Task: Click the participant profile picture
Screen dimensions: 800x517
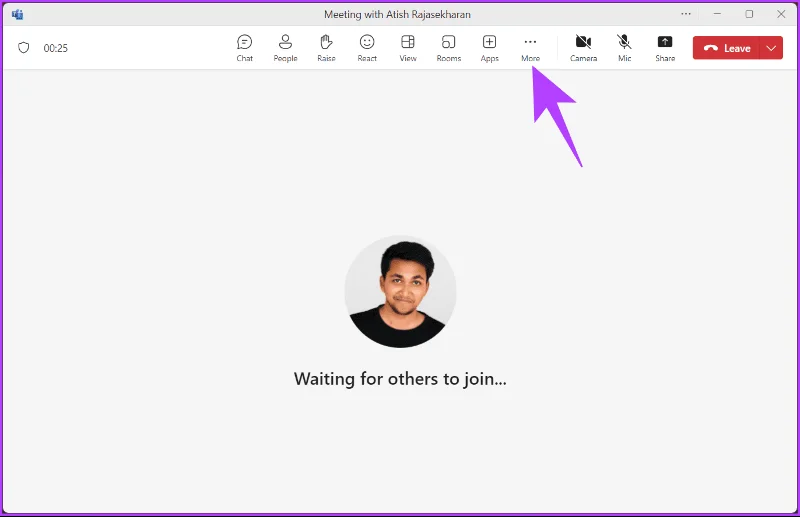Action: pos(400,291)
